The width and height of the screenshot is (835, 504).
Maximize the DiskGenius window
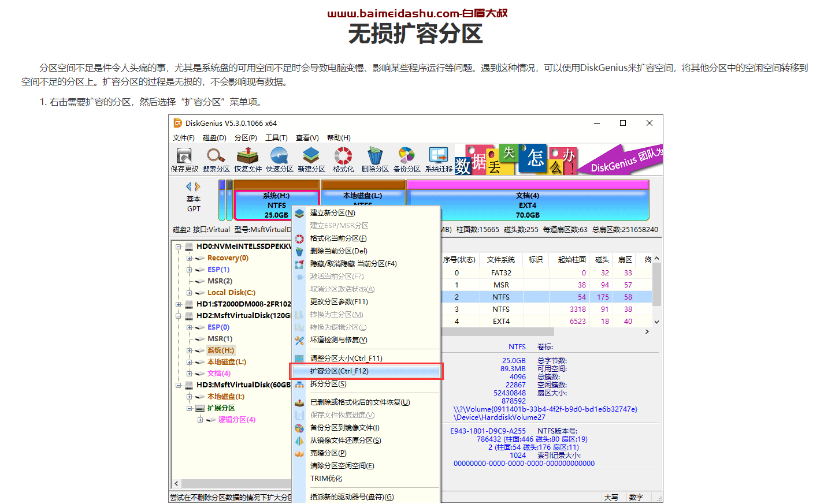(623, 123)
